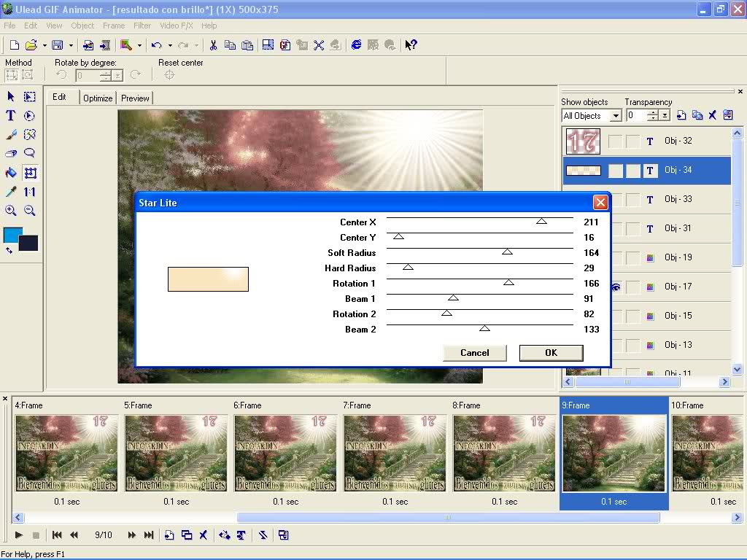Select the Text tool in the toolbox

pos(10,116)
